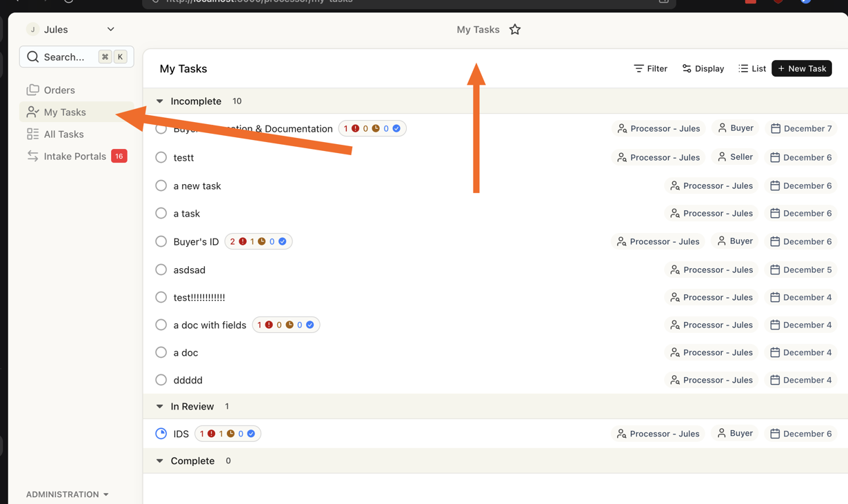Screen dimensions: 848x504
Task: Open Intake Portals page
Action: tap(74, 157)
